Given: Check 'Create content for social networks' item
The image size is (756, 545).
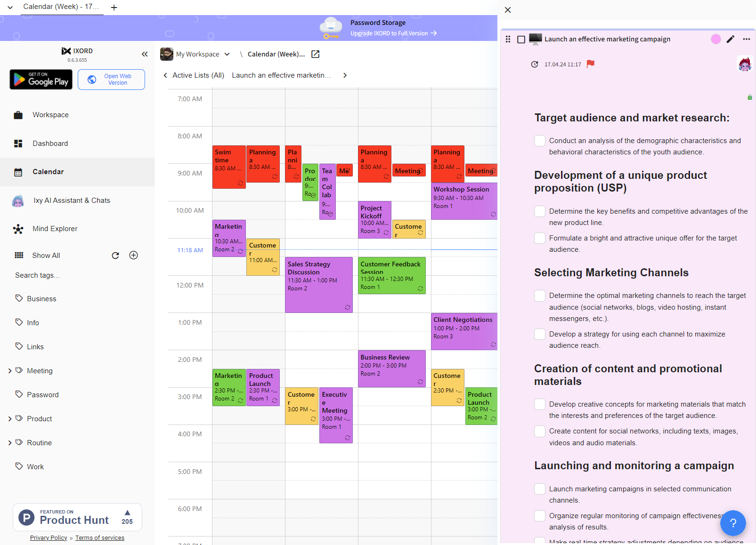Looking at the screenshot, I should [540, 431].
